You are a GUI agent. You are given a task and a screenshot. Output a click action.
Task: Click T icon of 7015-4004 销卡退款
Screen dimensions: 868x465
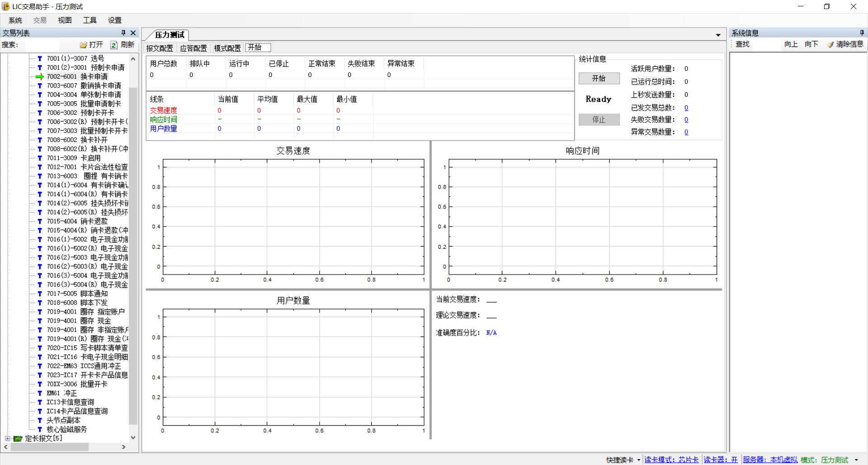40,221
